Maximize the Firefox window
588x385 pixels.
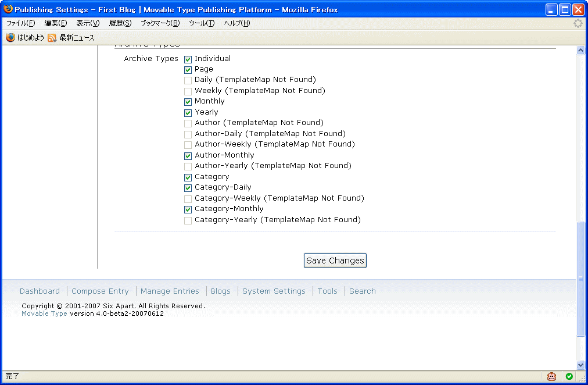pyautogui.click(x=565, y=10)
